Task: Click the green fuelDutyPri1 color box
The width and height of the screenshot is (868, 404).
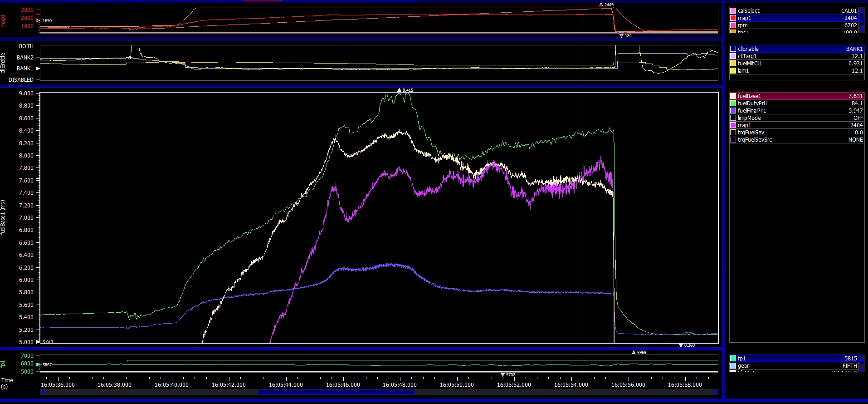Action: pos(733,103)
